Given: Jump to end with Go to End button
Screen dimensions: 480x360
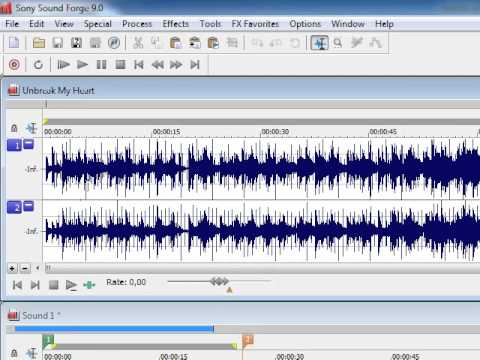Looking at the screenshot, I should pyautogui.click(x=195, y=64).
